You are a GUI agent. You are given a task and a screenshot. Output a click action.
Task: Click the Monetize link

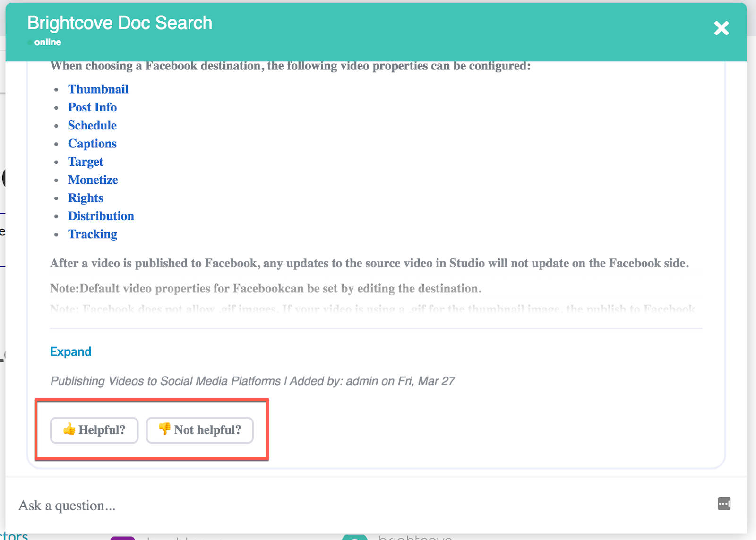pyautogui.click(x=93, y=180)
